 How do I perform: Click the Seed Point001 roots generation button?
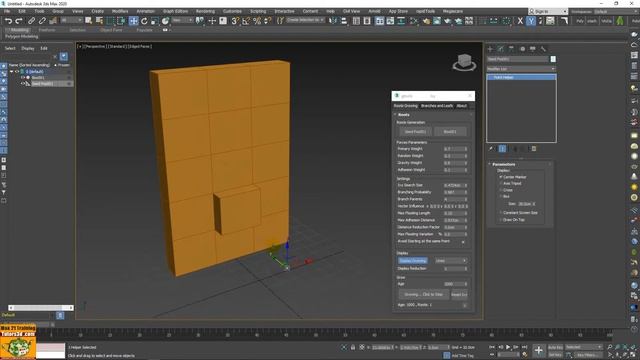(415, 131)
